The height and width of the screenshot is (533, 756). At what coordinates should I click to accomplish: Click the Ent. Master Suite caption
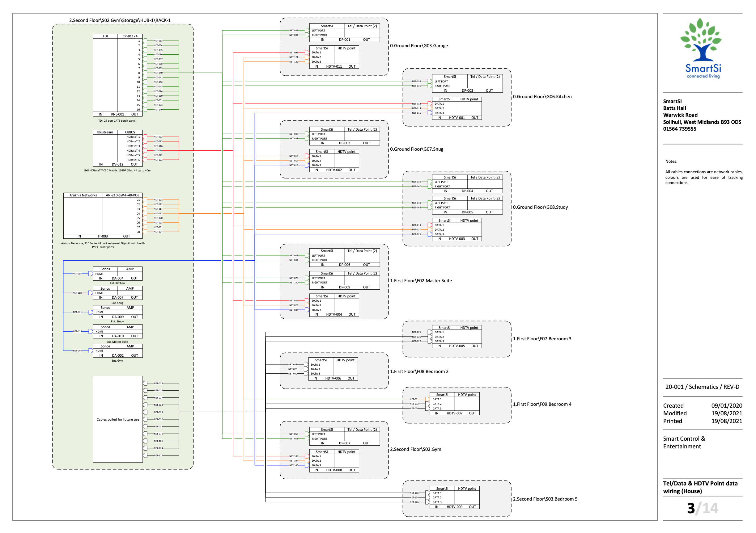117,342
